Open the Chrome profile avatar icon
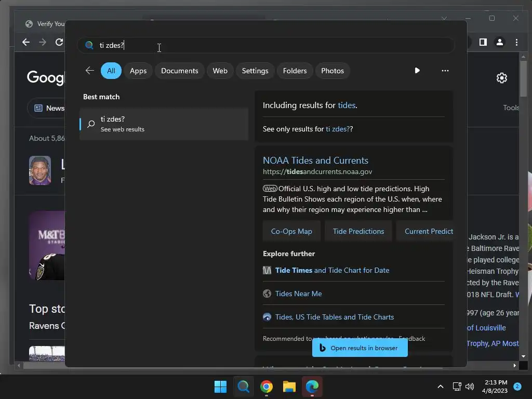 click(499, 42)
